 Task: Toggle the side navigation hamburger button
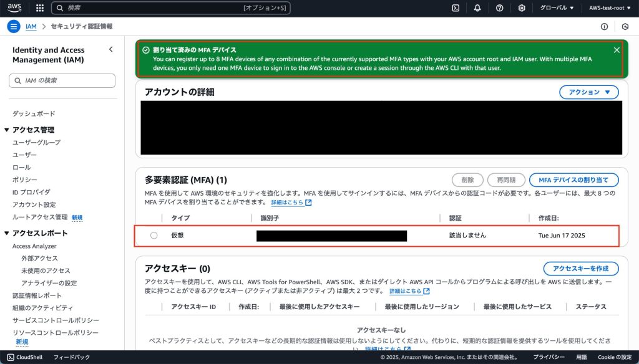14,26
